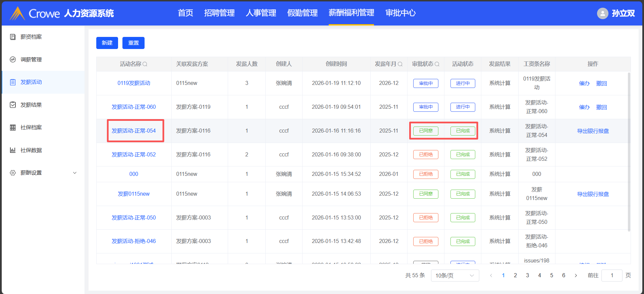Click 导出银行报盘 for 发薪0115new row
644x294 pixels.
(x=593, y=194)
